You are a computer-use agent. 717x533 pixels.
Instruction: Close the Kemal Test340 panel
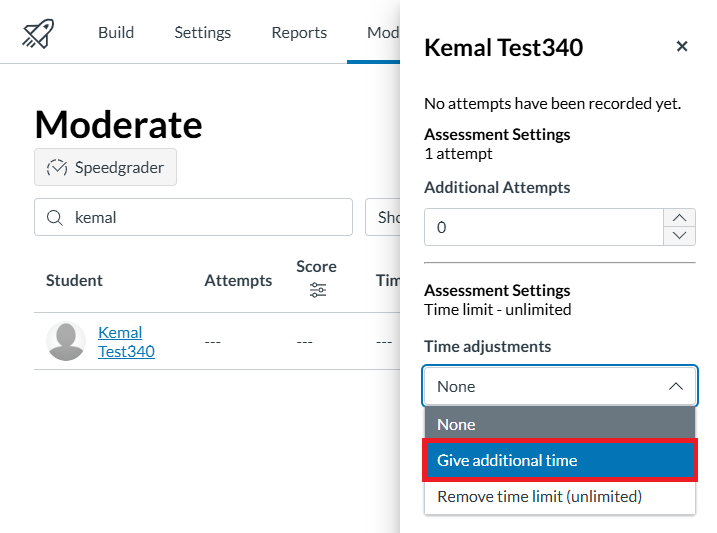682,46
